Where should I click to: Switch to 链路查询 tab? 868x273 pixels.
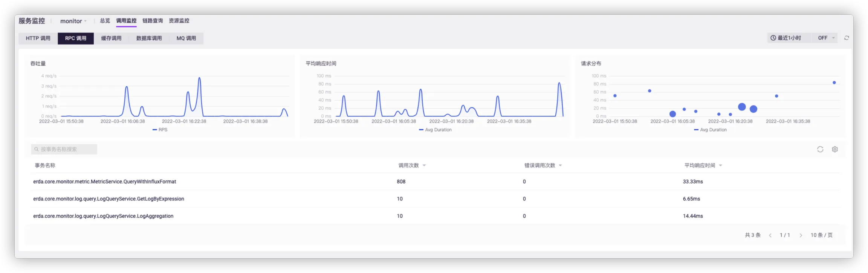(153, 21)
